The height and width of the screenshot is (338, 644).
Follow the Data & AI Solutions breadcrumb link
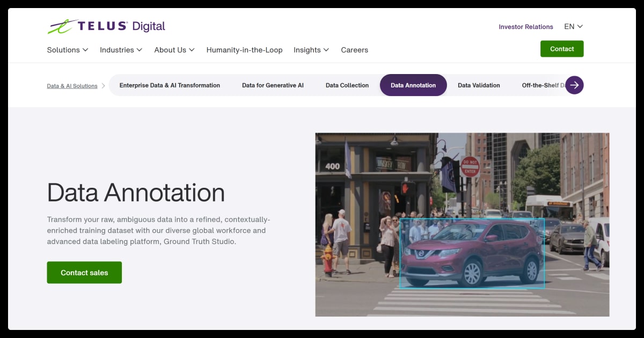coord(72,85)
